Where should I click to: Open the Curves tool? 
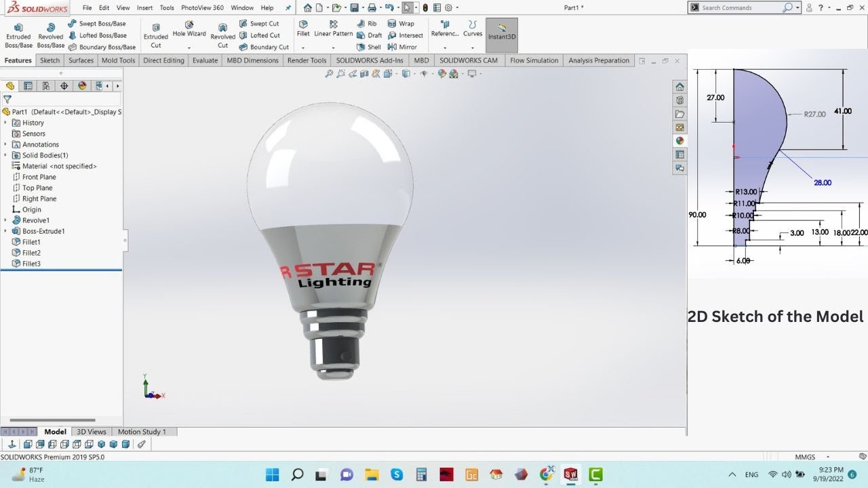tap(473, 29)
